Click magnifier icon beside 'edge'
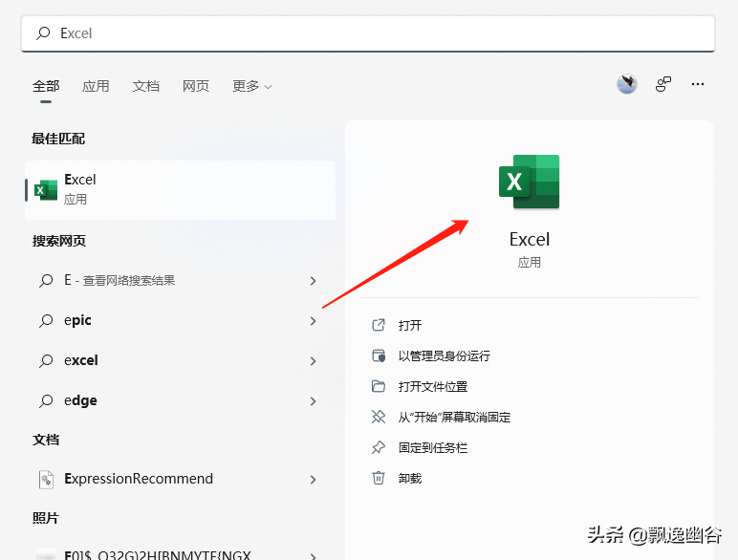Screen dimensions: 738x560 tap(46, 401)
